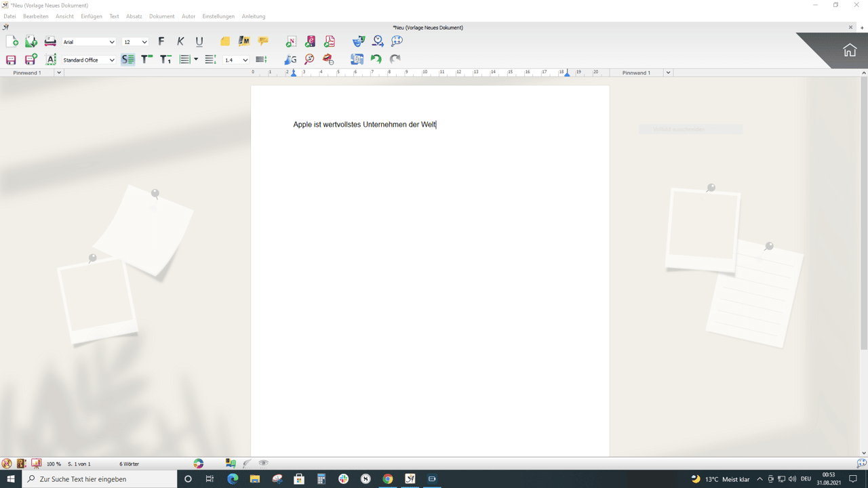Click the spell-check 'G' icon
868x488 pixels.
coord(290,60)
